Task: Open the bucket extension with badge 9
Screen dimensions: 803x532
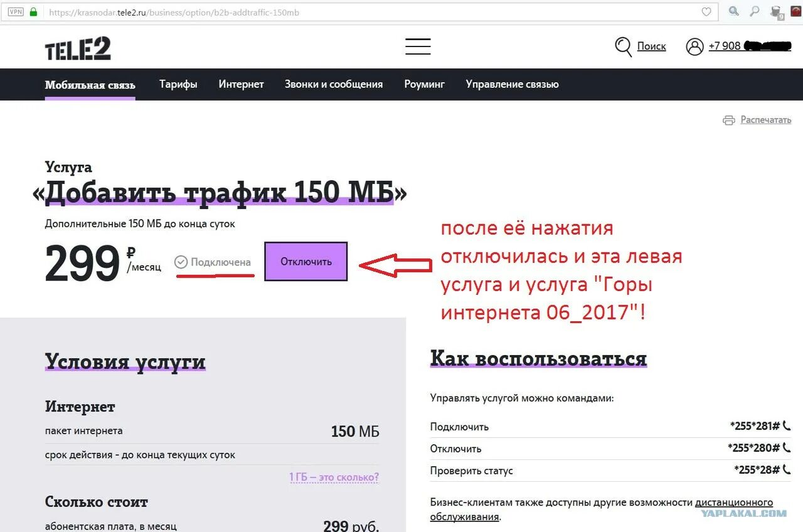Action: (777, 11)
